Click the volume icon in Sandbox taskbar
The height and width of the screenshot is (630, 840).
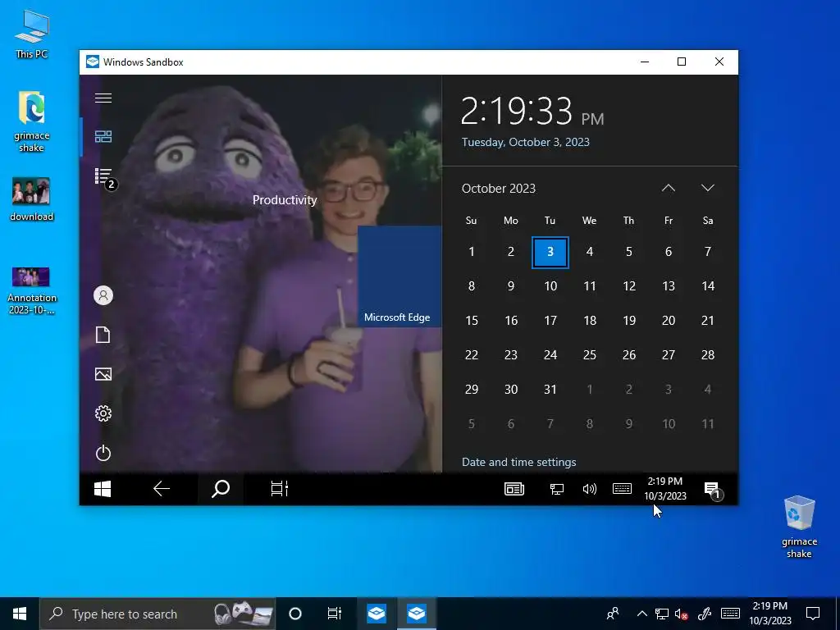coord(589,489)
